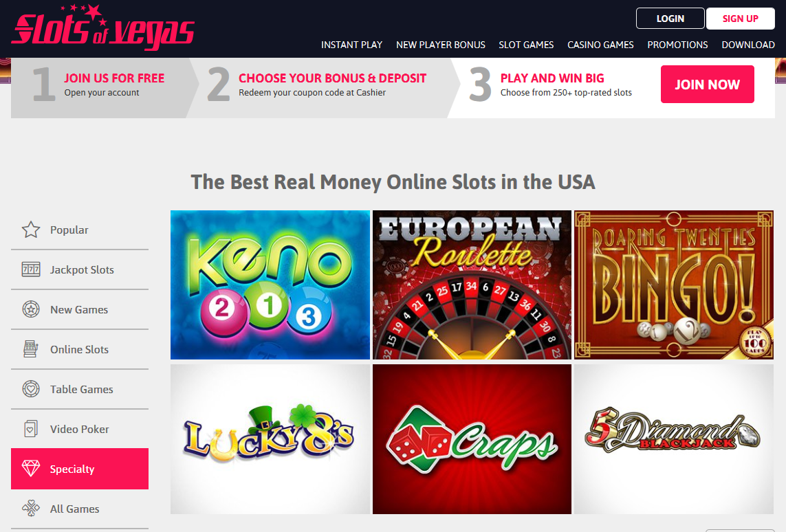Open the Craps game thumbnail
The image size is (786, 532).
(x=472, y=439)
